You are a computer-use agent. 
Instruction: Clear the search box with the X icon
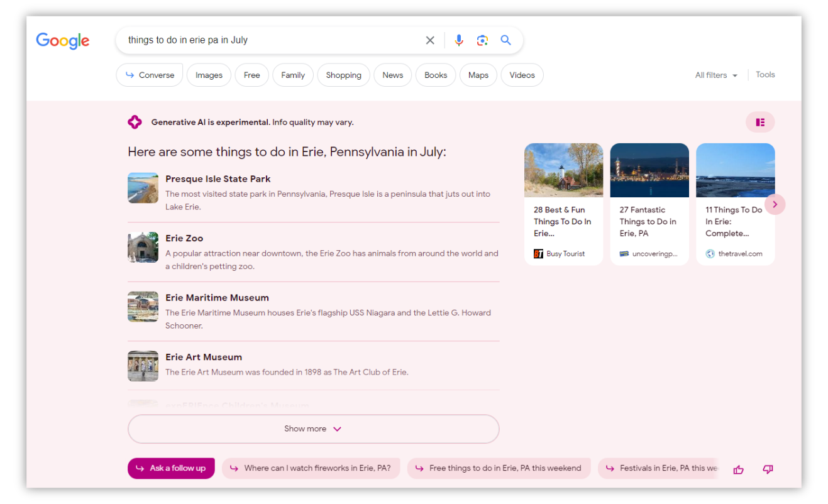tap(430, 40)
